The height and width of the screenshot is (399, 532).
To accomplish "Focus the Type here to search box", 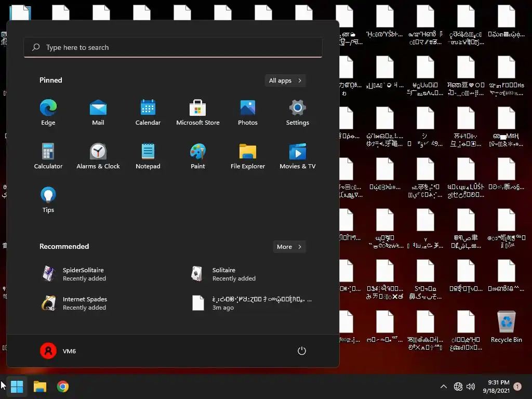I will tap(173, 47).
